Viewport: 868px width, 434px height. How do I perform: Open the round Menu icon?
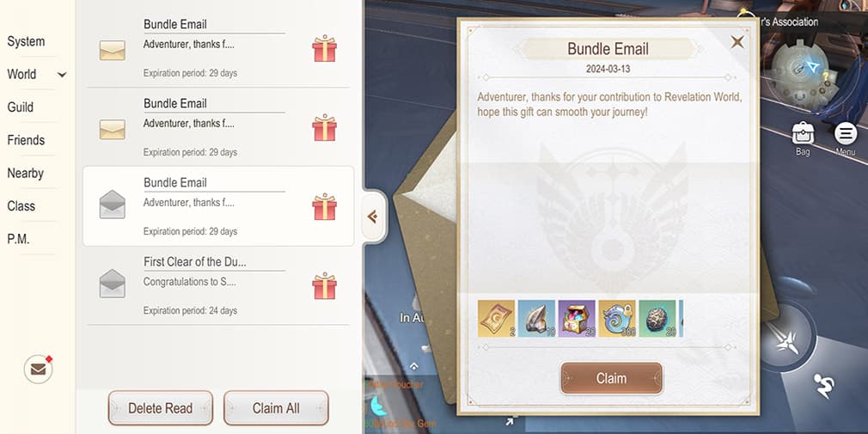coord(846,133)
